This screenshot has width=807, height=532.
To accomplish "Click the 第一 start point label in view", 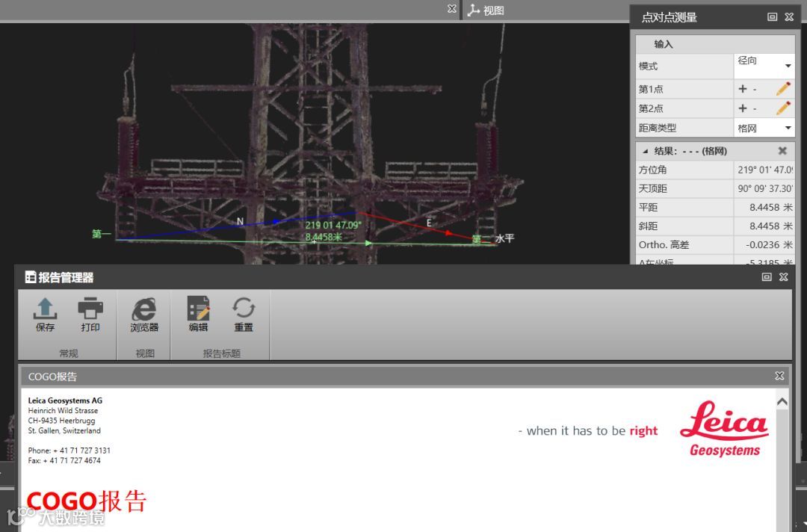I will coord(102,234).
